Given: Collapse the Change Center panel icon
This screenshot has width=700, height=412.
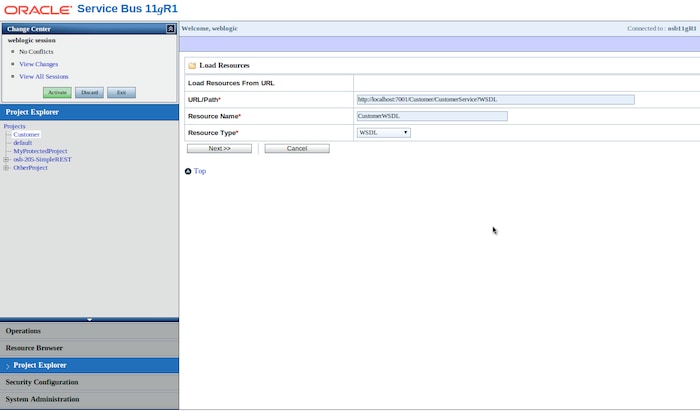Looking at the screenshot, I should click(171, 29).
